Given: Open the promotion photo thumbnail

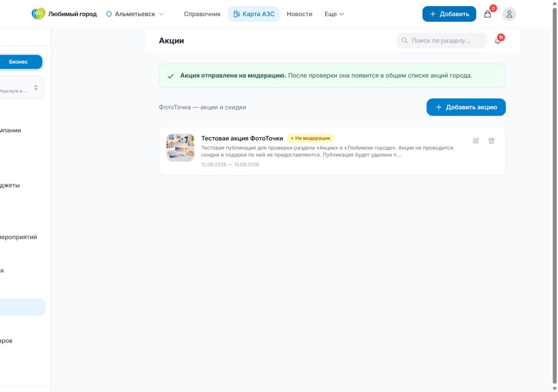Looking at the screenshot, I should point(180,148).
